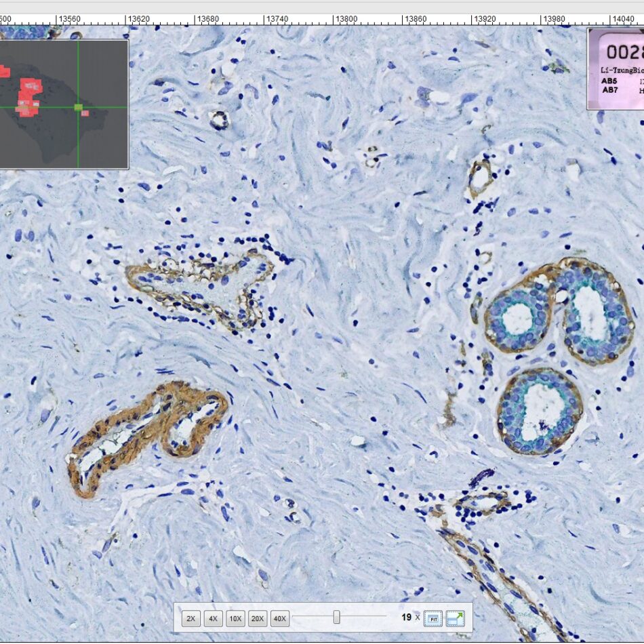The height and width of the screenshot is (644, 644).
Task: Click the zoom slider handle
Action: (337, 618)
